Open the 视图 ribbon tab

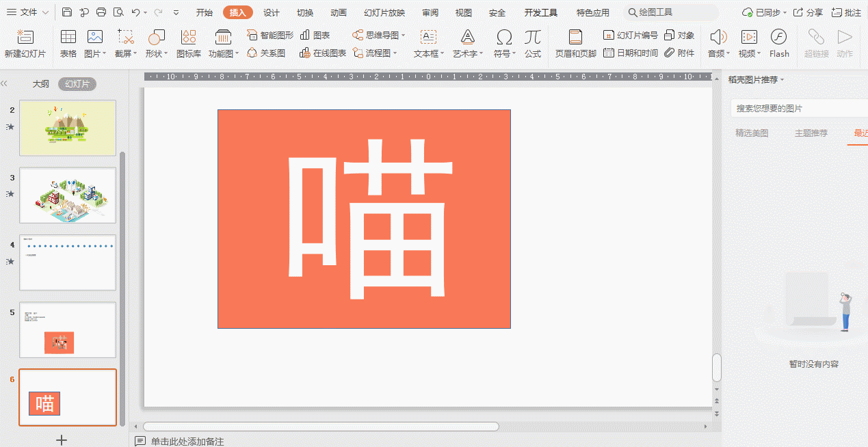pos(464,12)
